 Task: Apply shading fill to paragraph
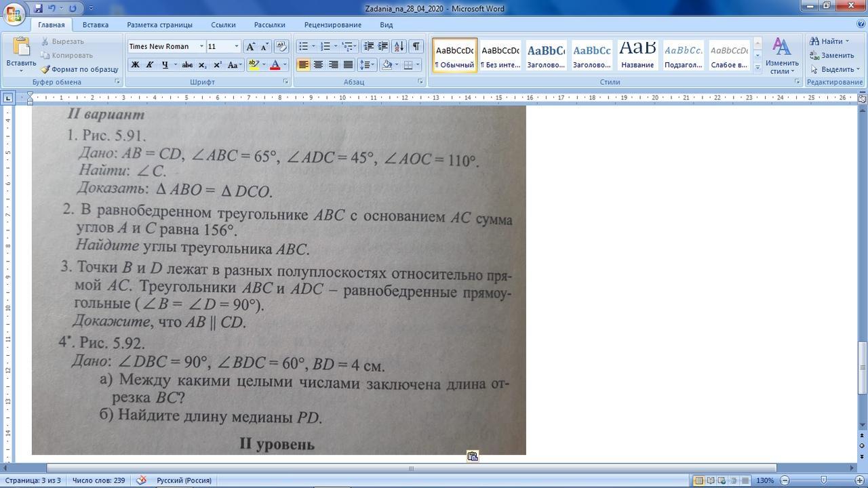[387, 65]
